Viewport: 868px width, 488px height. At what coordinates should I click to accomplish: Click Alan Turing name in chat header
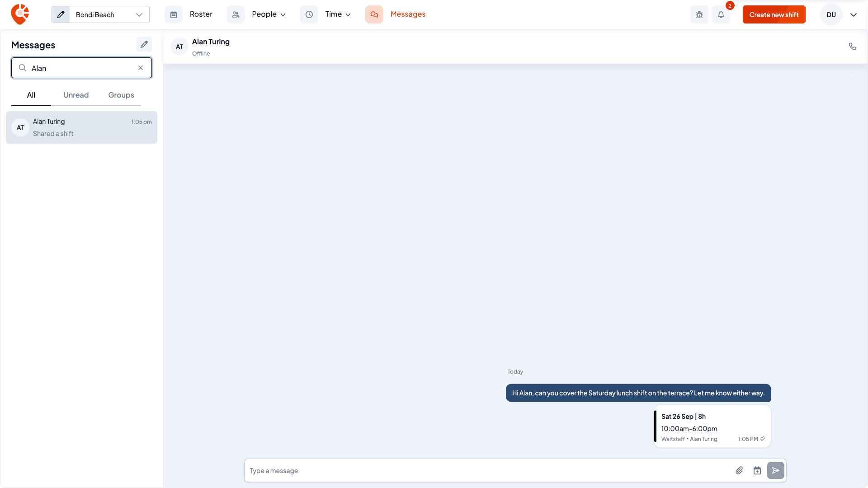211,42
